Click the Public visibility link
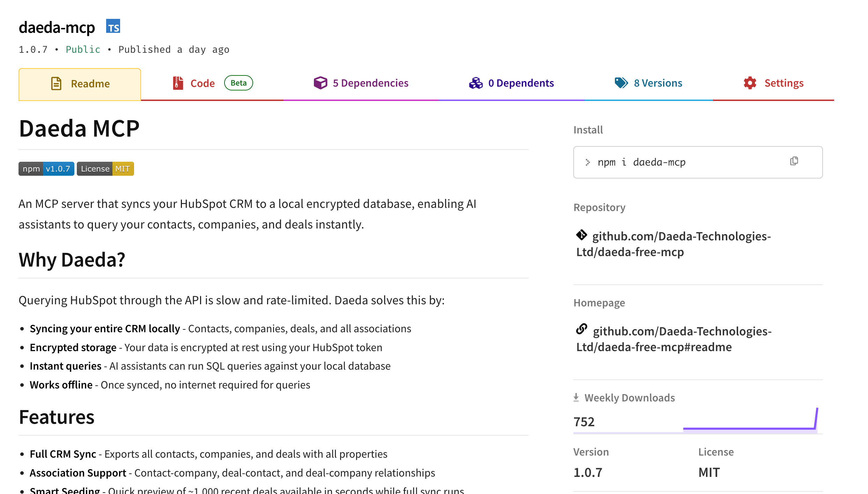This screenshot has height=494, width=868. [83, 49]
